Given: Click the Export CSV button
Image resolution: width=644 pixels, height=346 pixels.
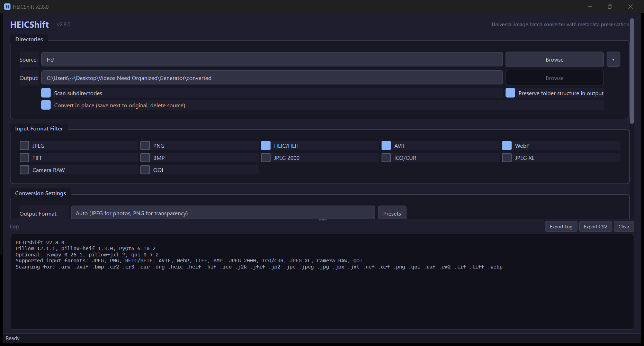Looking at the screenshot, I should point(595,226).
